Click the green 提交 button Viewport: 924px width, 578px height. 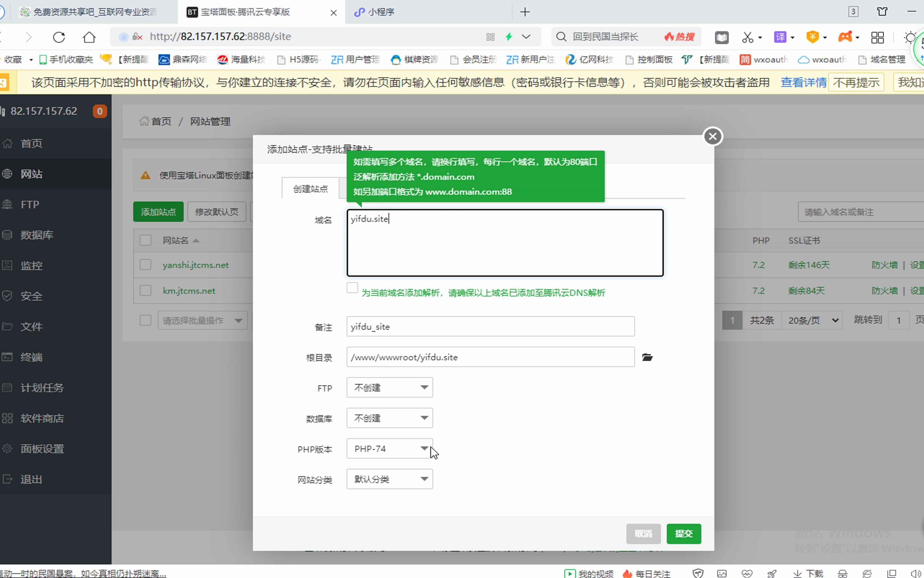[x=683, y=533]
